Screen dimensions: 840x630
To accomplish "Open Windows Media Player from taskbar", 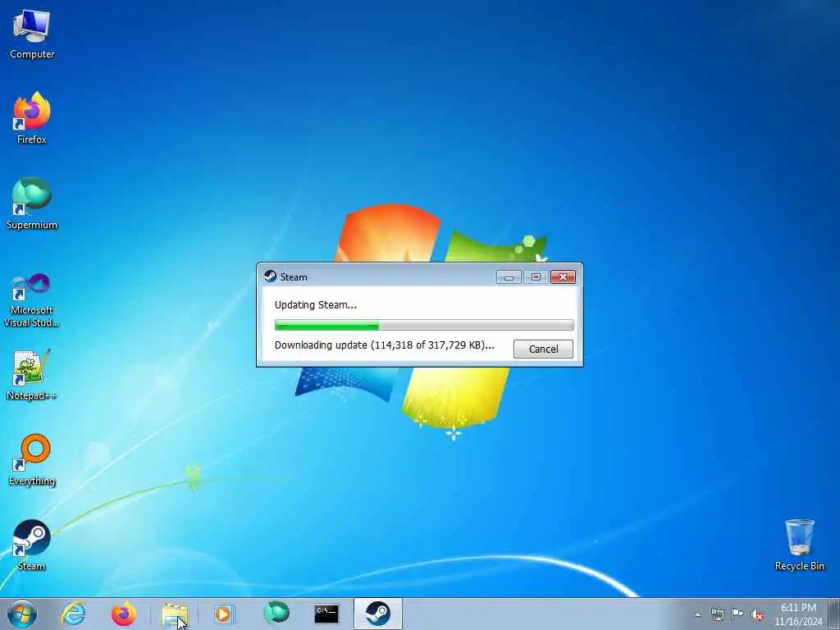I will (x=224, y=614).
